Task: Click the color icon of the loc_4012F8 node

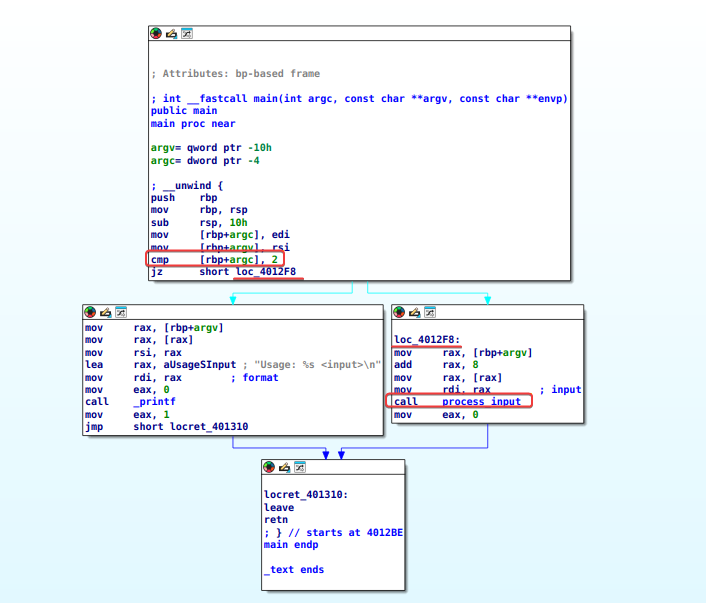Action: click(399, 312)
